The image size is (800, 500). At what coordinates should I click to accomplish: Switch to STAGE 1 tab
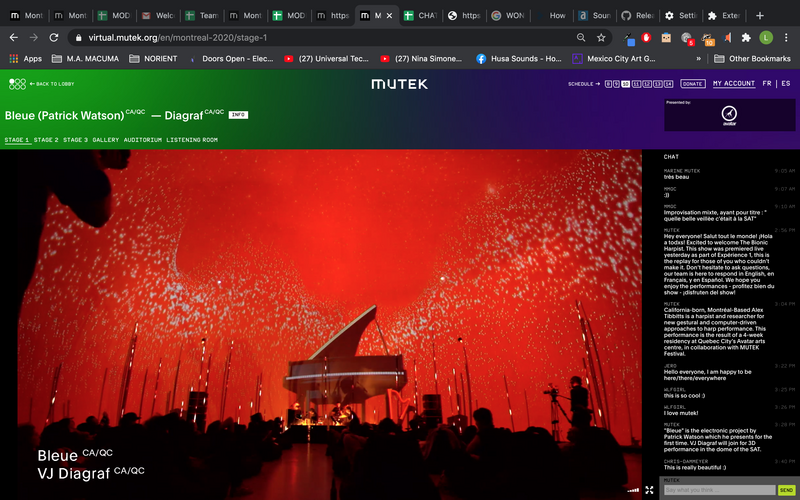(x=17, y=140)
